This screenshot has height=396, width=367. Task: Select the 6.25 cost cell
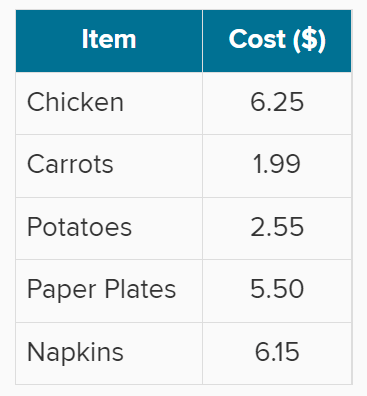click(277, 103)
